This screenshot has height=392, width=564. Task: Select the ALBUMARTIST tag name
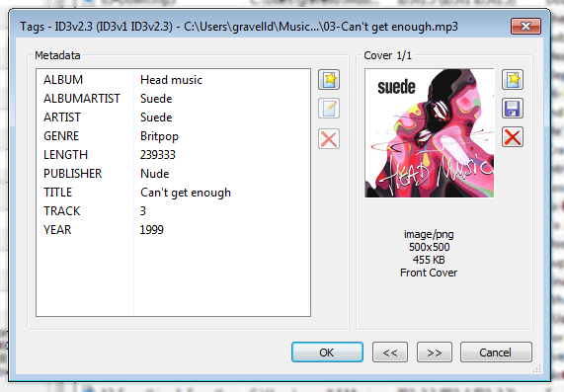[x=82, y=99]
